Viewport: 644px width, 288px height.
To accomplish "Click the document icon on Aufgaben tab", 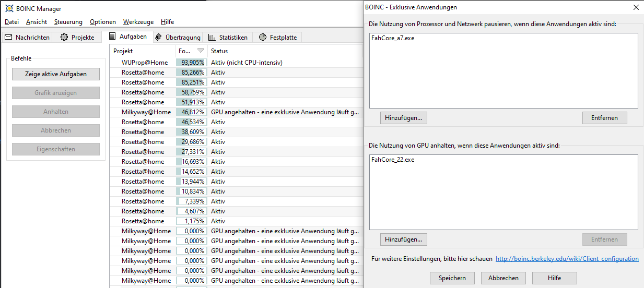I will 112,37.
